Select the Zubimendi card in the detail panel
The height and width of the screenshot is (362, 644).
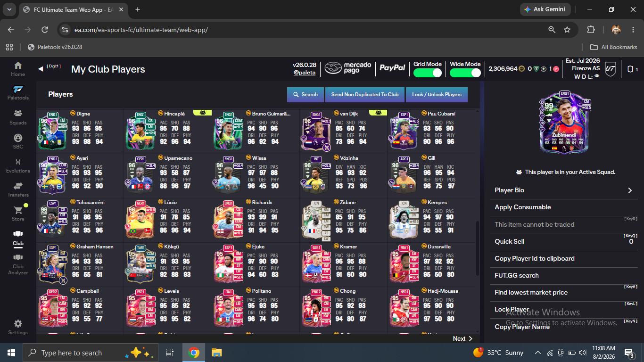click(564, 123)
